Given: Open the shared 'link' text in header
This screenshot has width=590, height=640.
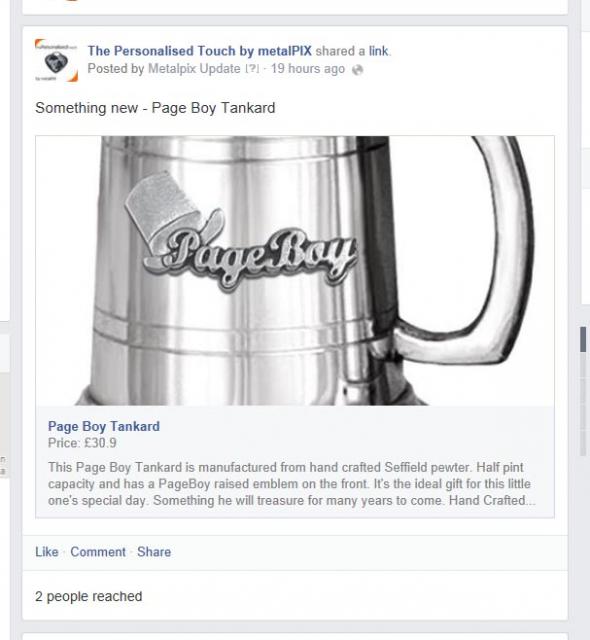Looking at the screenshot, I should 378,51.
